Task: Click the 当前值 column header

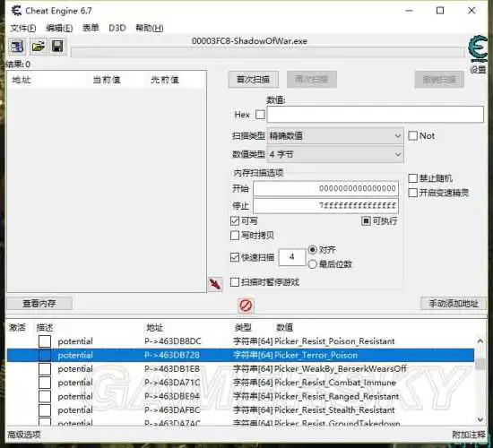Action: 107,80
